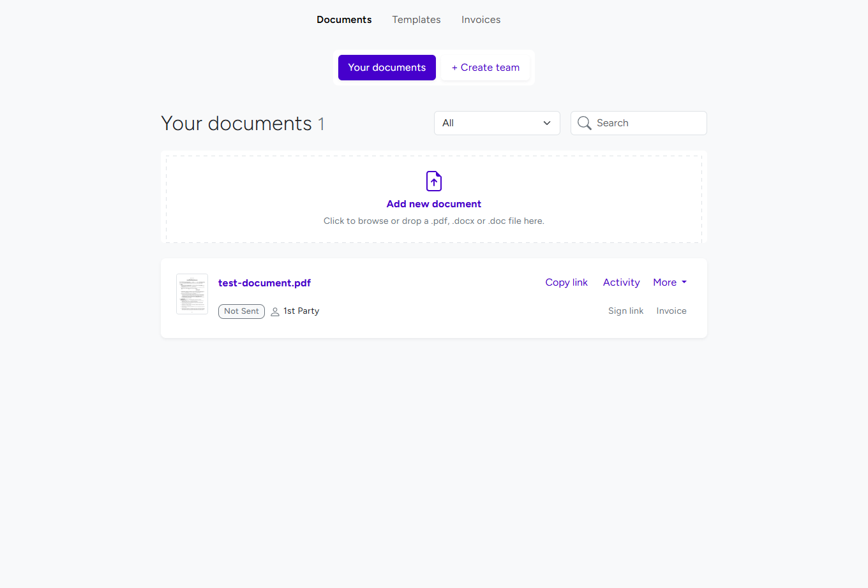868x588 pixels.
Task: Copy link for test-document.pdf
Action: click(x=566, y=282)
